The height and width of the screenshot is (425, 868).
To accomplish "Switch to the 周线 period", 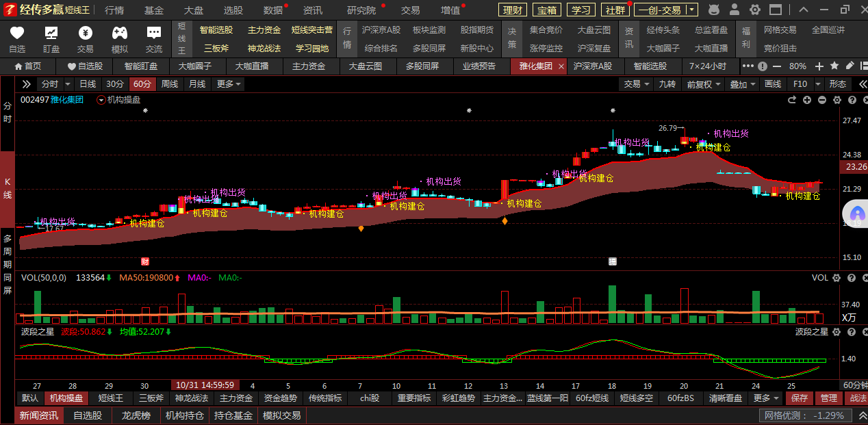I will pos(170,84).
